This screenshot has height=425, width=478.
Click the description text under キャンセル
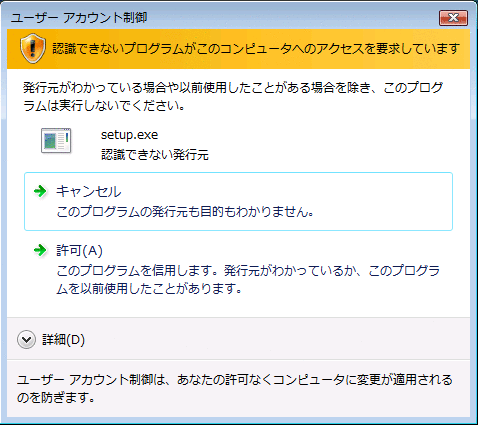[185, 212]
